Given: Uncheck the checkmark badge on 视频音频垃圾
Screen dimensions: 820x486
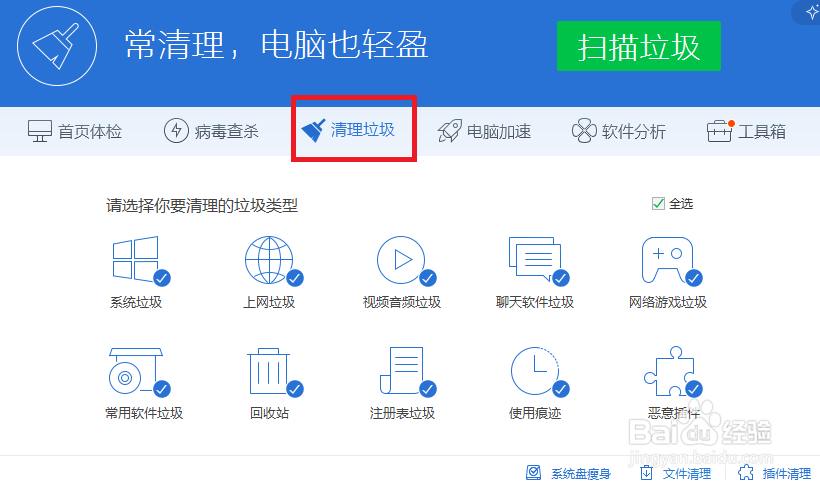Looking at the screenshot, I should (x=428, y=278).
